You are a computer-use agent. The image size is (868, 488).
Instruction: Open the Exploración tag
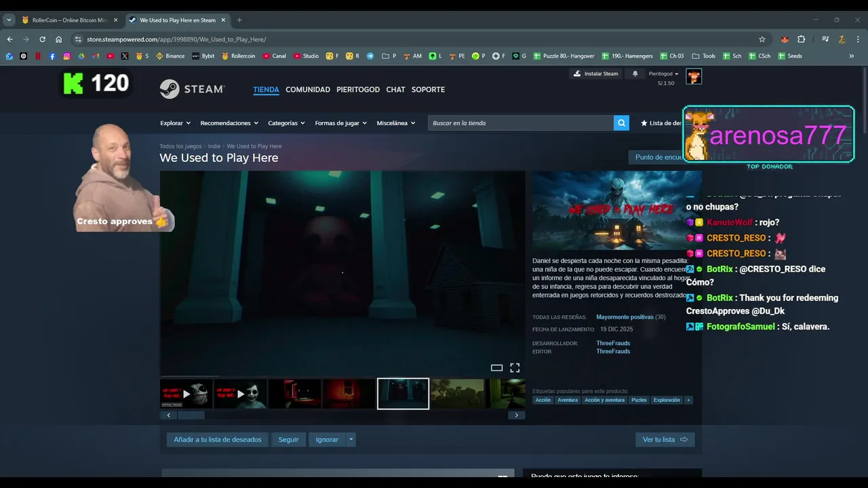pyautogui.click(x=667, y=400)
